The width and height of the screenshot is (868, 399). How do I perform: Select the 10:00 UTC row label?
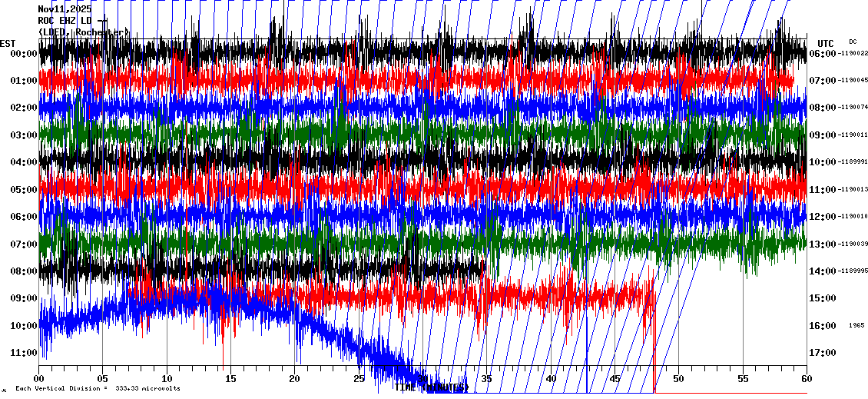[823, 162]
